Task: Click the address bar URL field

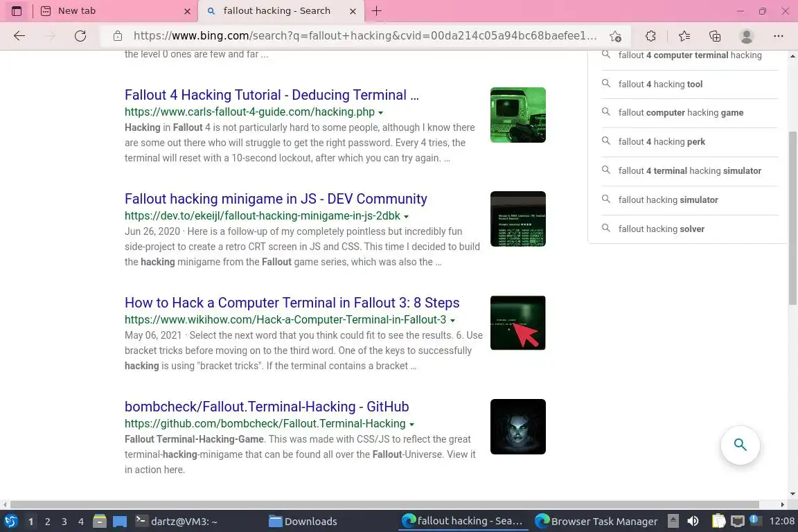Action: click(365, 36)
